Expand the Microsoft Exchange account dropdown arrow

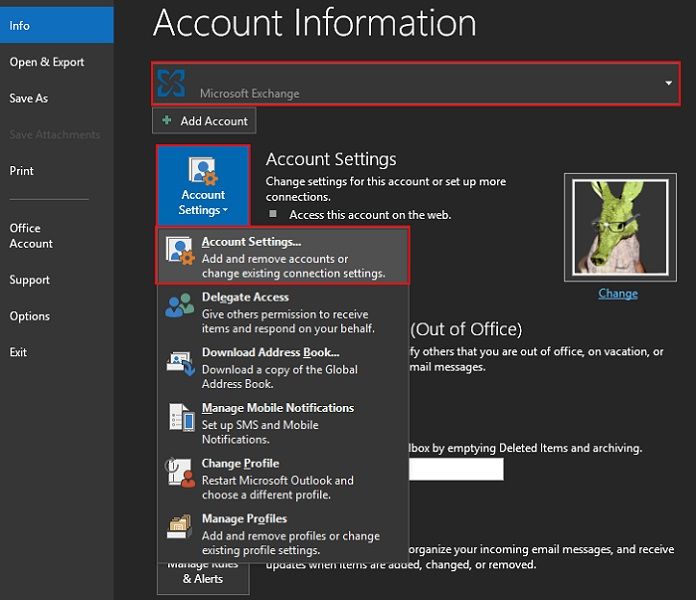pyautogui.click(x=668, y=83)
